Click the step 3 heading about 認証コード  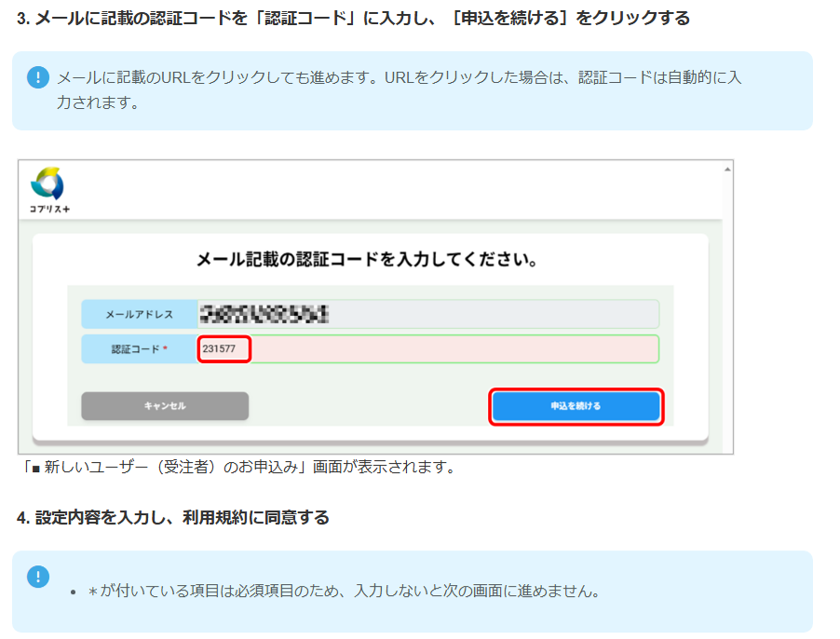click(353, 19)
